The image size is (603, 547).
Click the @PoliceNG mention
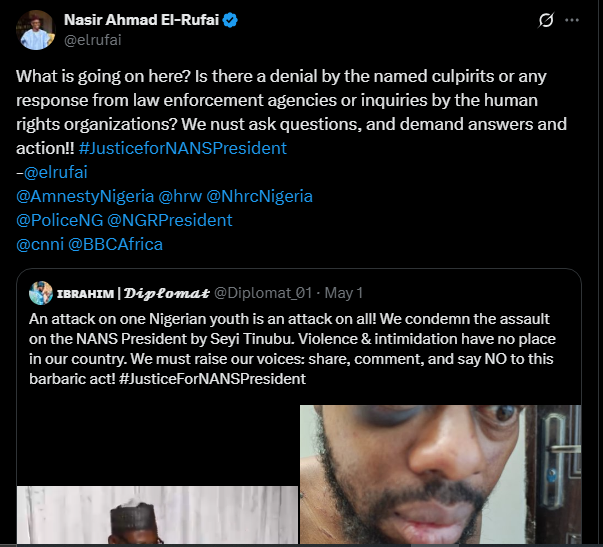(x=54, y=220)
